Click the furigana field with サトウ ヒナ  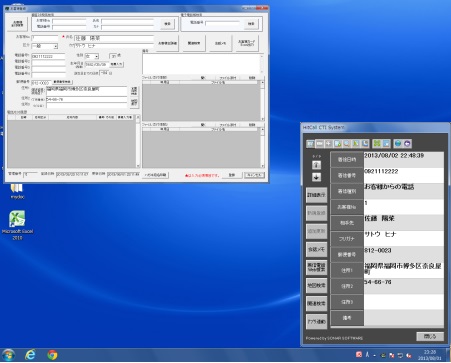(x=114, y=46)
